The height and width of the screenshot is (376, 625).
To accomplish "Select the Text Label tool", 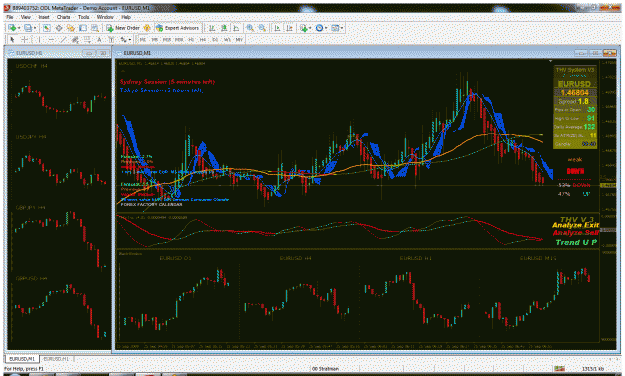I will (x=111, y=39).
